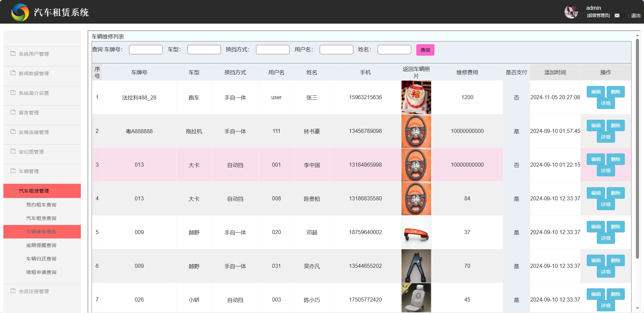Image resolution: width=644 pixels, height=313 pixels.
Task: Open the 逾期提醒查询 submenu item
Action: coord(41,245)
